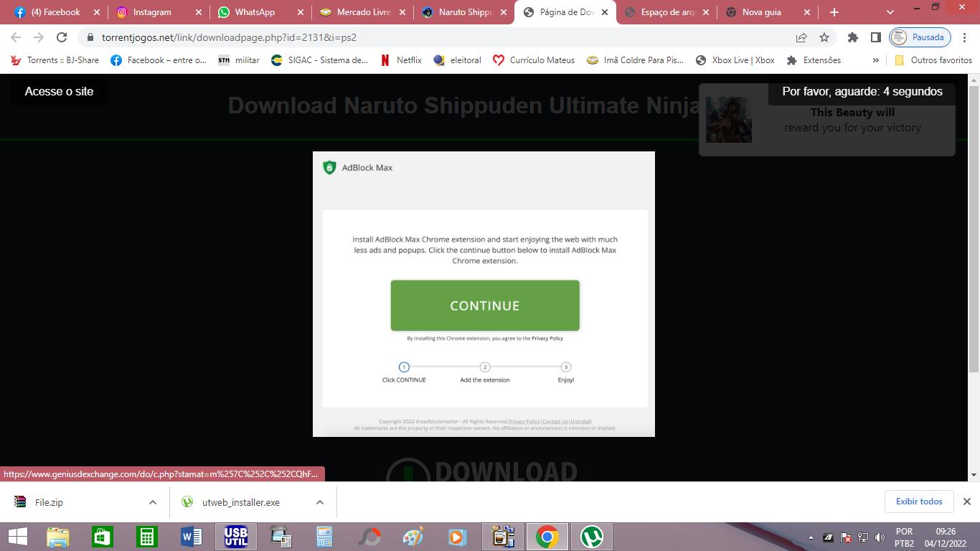Switch to the WhatsApp tab

click(x=255, y=12)
